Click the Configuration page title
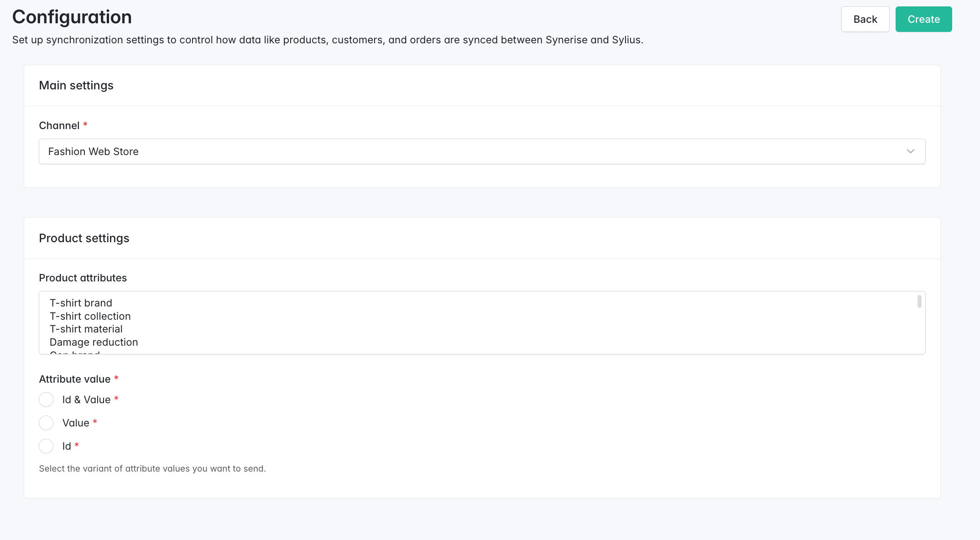This screenshot has width=980, height=540. coord(72,17)
